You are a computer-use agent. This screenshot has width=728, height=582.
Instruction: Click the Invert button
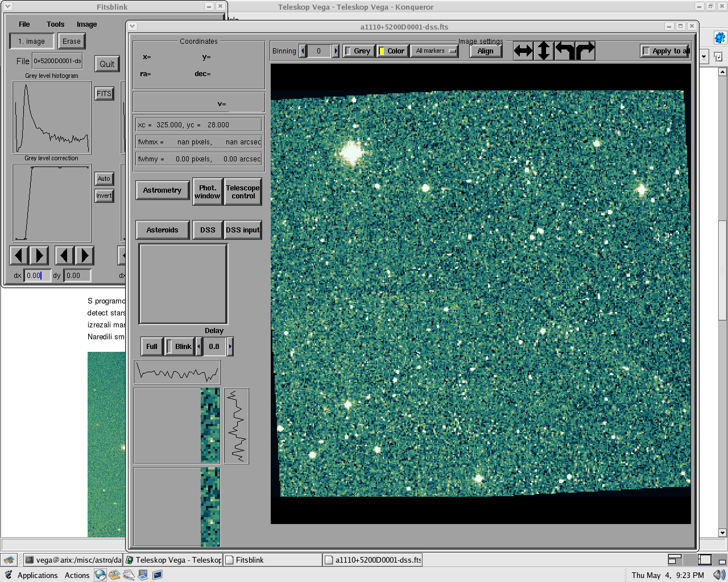(104, 196)
